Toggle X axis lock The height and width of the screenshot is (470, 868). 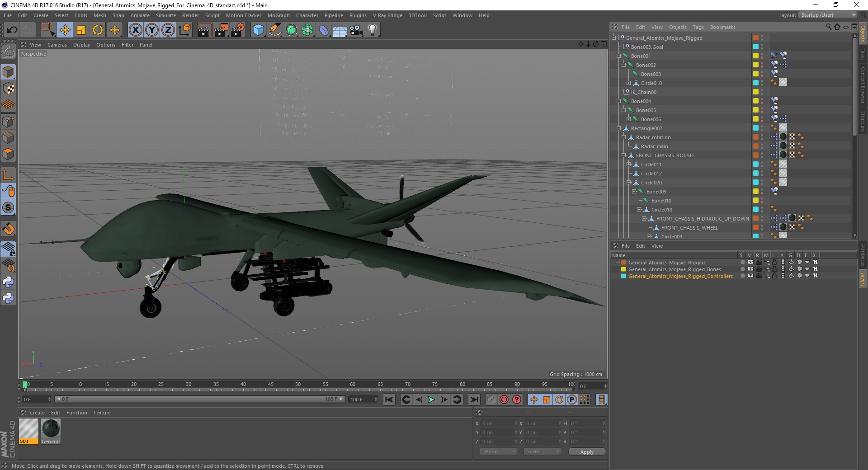pos(135,30)
